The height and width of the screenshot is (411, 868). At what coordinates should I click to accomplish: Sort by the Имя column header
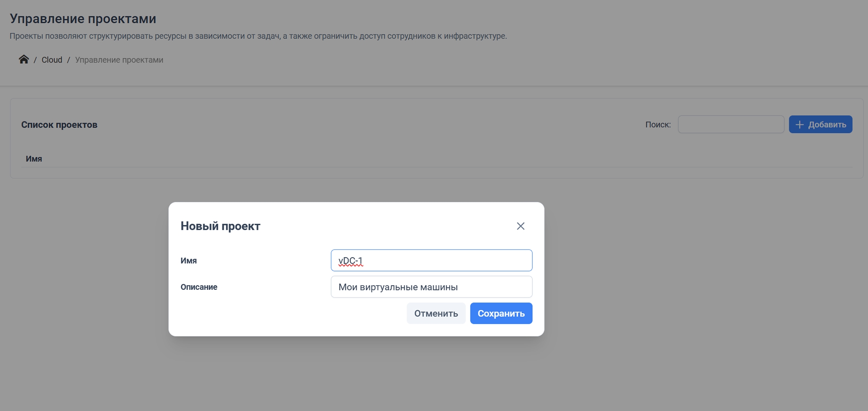34,159
